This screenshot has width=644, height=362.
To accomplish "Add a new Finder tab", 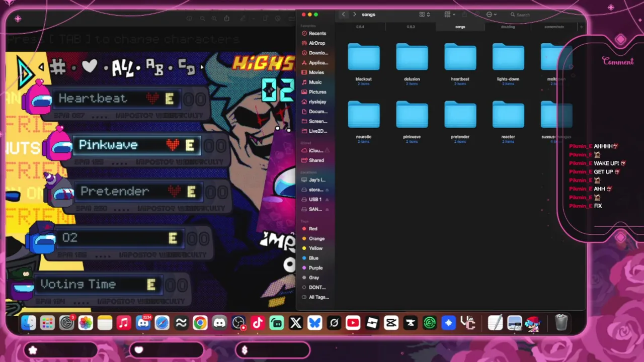I will coord(581,27).
